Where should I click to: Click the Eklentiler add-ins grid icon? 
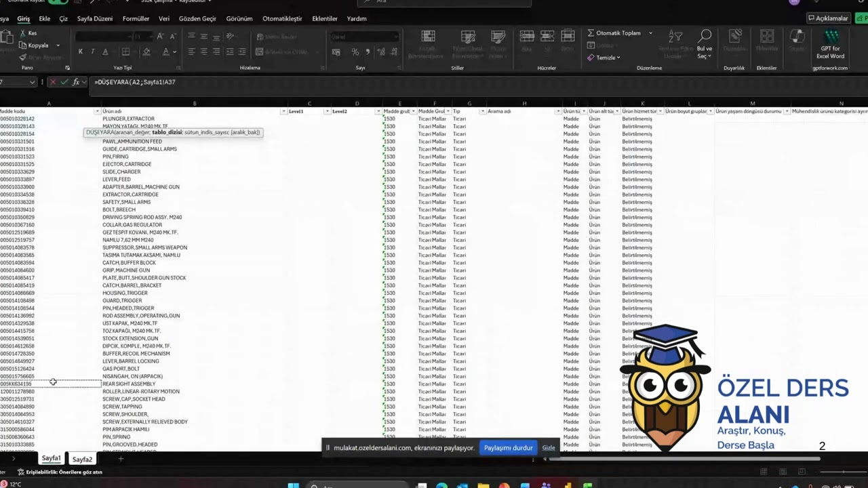[x=767, y=37]
